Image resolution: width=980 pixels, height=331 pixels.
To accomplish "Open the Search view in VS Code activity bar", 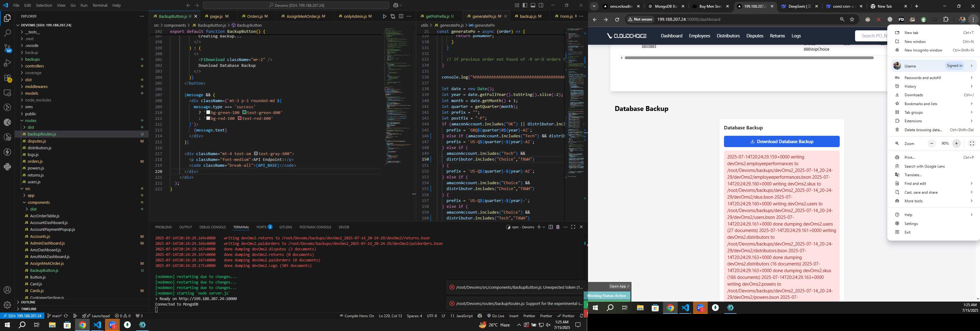I will [7, 33].
